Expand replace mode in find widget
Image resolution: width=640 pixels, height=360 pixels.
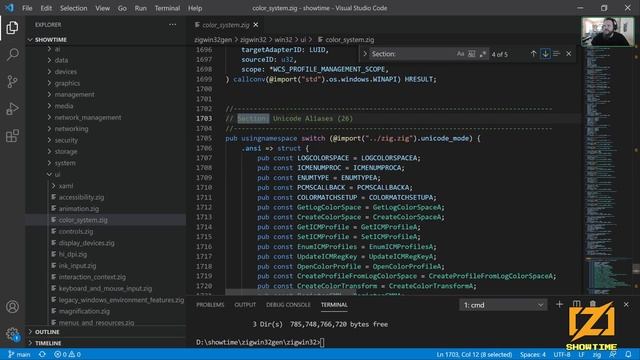pyautogui.click(x=365, y=54)
